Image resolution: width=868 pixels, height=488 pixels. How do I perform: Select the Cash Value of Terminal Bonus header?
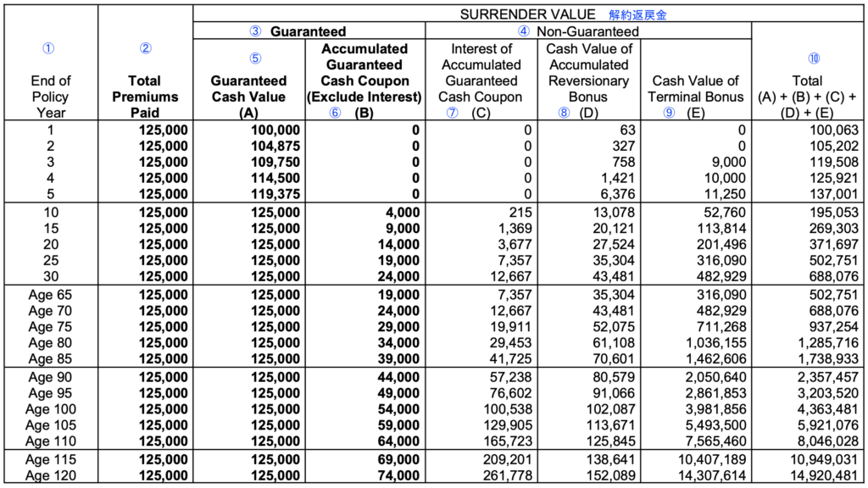pos(695,88)
